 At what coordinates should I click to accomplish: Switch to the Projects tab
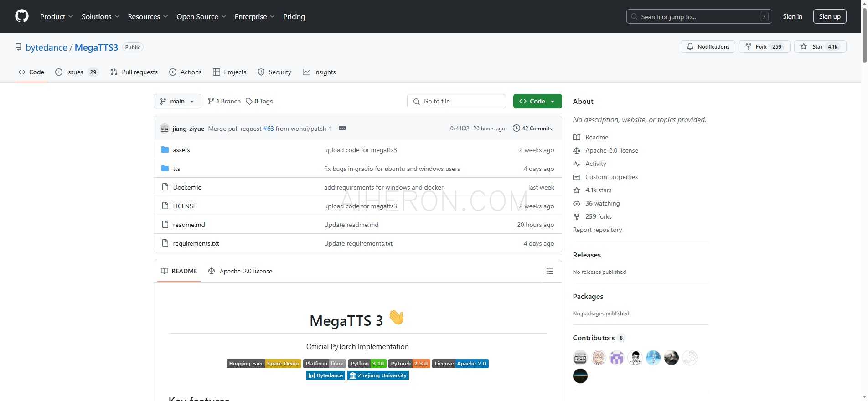coord(229,72)
